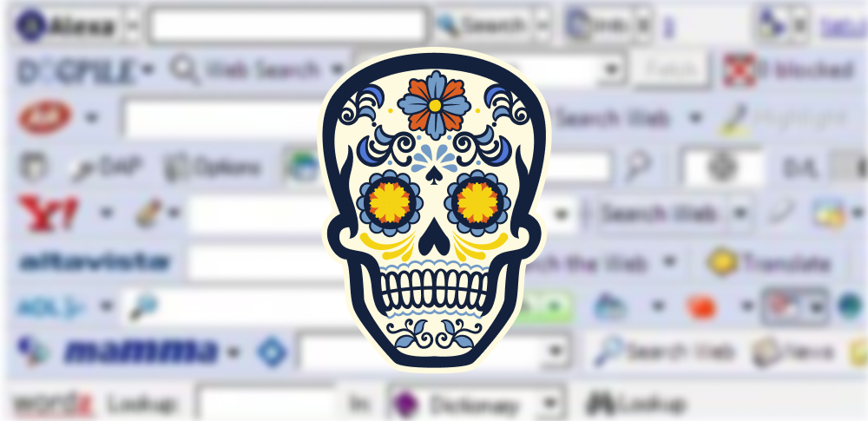This screenshot has width=868, height=421.
Task: Click the wordz logo
Action: tap(53, 405)
